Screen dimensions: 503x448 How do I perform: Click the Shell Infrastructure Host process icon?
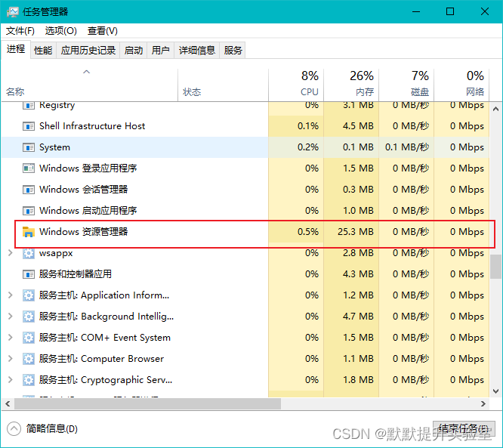tap(29, 126)
